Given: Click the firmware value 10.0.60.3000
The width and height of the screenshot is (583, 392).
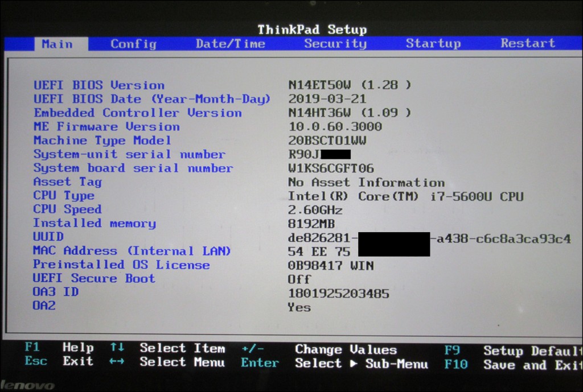Looking at the screenshot, I should point(335,126).
